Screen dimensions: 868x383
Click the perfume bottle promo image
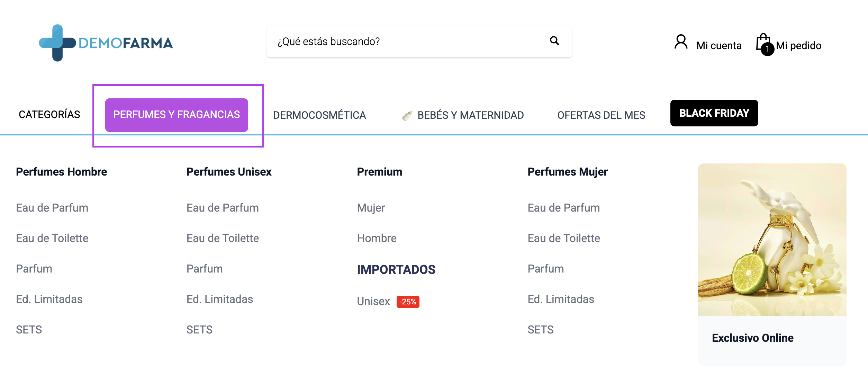(772, 240)
